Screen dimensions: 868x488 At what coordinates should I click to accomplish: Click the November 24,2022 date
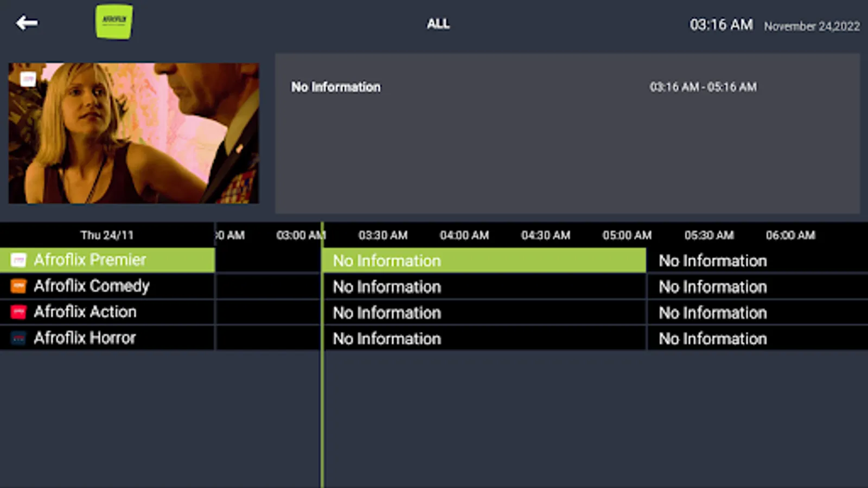click(812, 26)
